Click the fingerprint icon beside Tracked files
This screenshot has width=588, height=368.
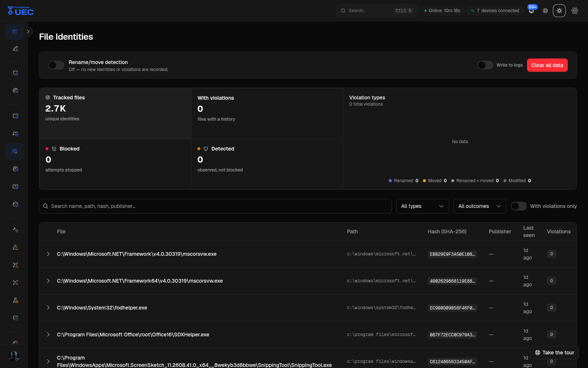pyautogui.click(x=48, y=98)
